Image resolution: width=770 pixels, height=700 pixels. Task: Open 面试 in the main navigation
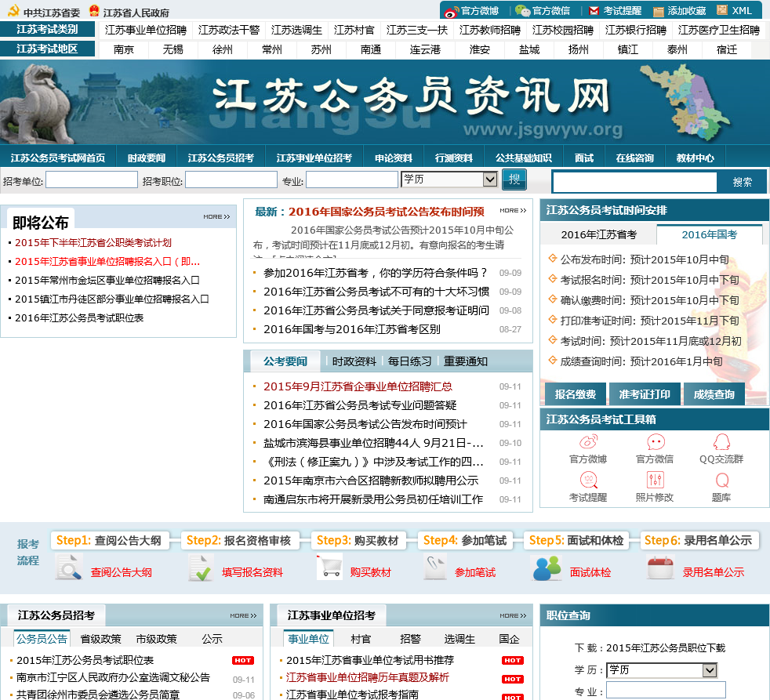point(584,158)
